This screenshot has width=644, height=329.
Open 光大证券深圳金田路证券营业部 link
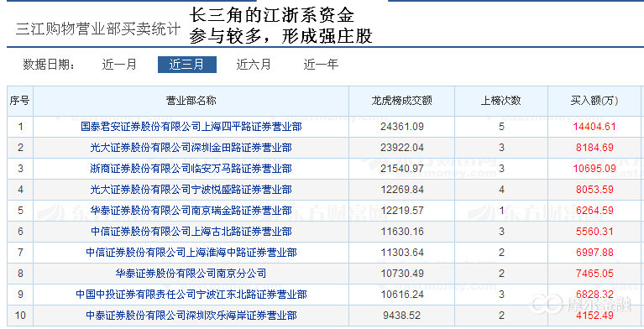[191, 148]
